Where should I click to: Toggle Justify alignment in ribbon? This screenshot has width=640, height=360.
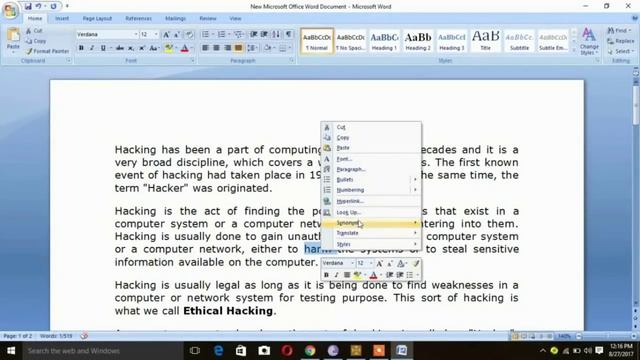coord(238,48)
